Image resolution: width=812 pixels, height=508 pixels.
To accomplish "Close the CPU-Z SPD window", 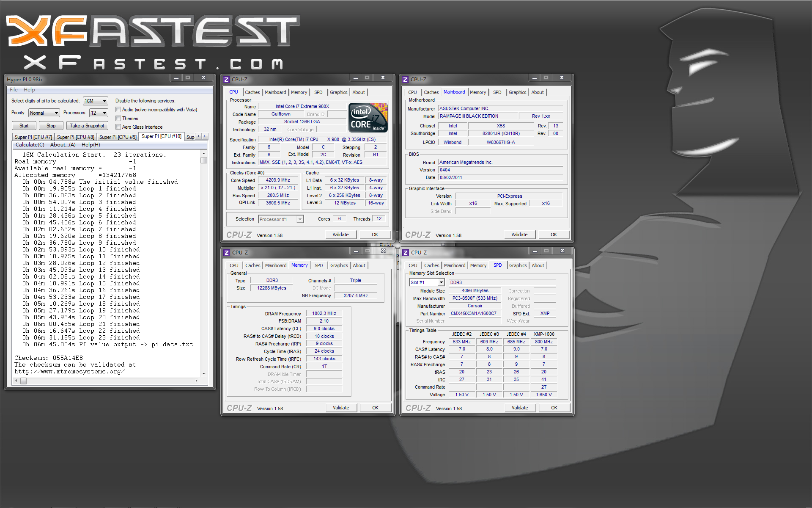I will pos(562,251).
